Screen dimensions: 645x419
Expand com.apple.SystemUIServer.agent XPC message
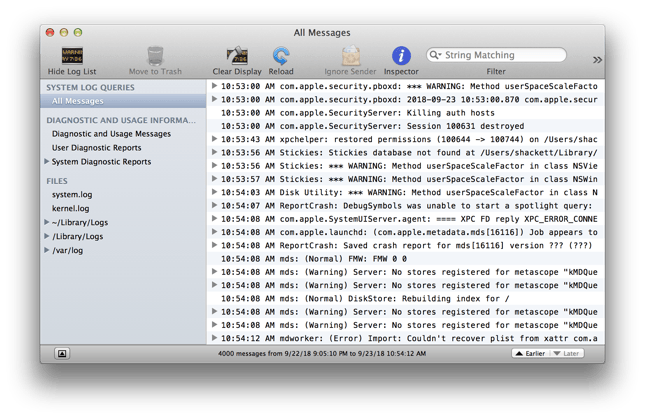pyautogui.click(x=214, y=218)
